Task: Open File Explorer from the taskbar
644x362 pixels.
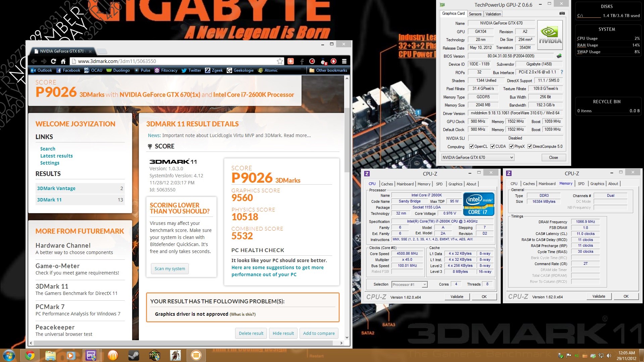Action: point(50,355)
